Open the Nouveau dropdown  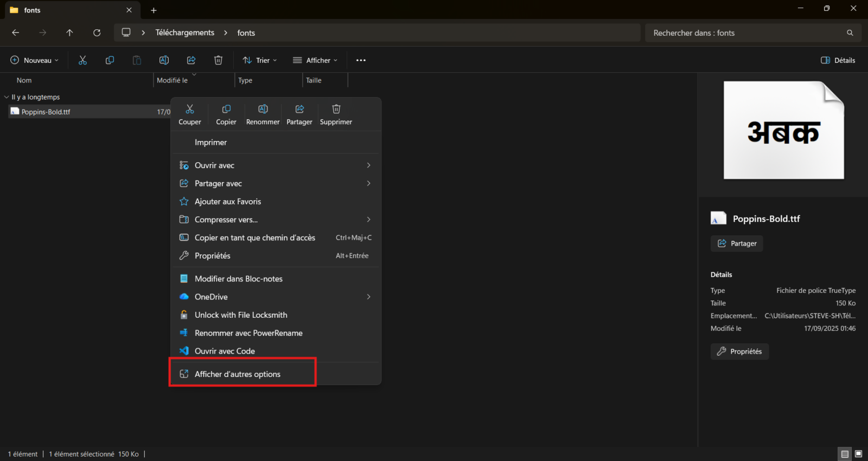(x=34, y=60)
